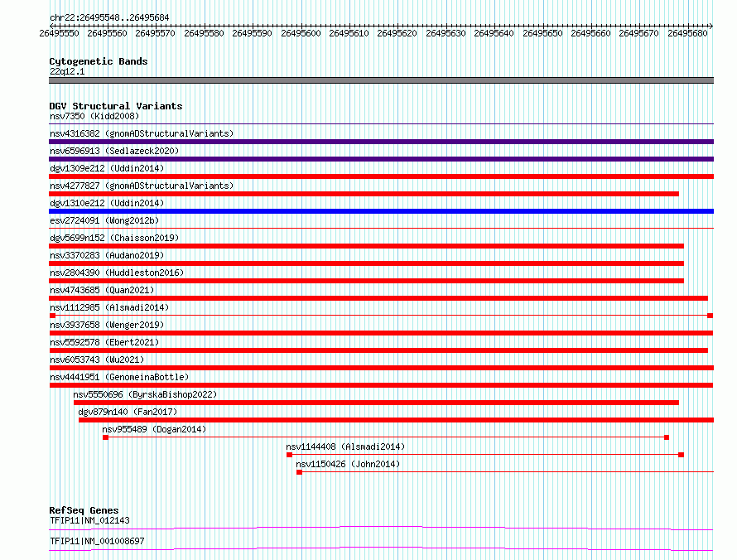Click the 26495550 ruler tick label

click(x=60, y=33)
